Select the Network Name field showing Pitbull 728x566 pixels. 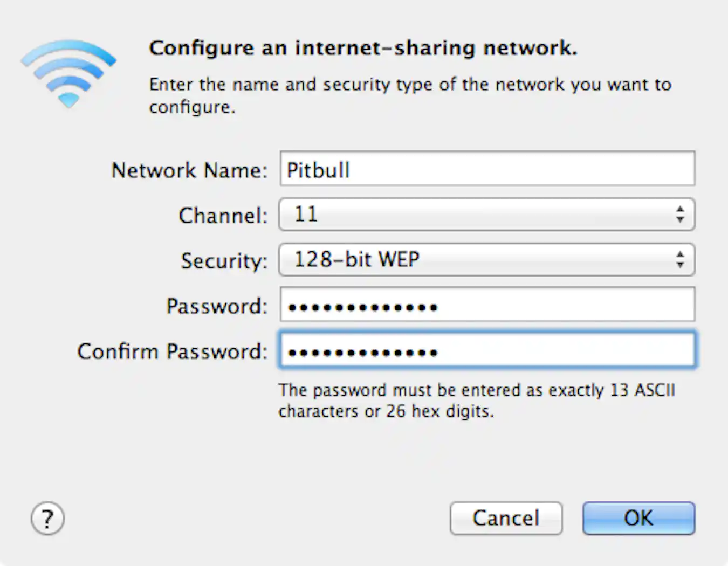[485, 169]
